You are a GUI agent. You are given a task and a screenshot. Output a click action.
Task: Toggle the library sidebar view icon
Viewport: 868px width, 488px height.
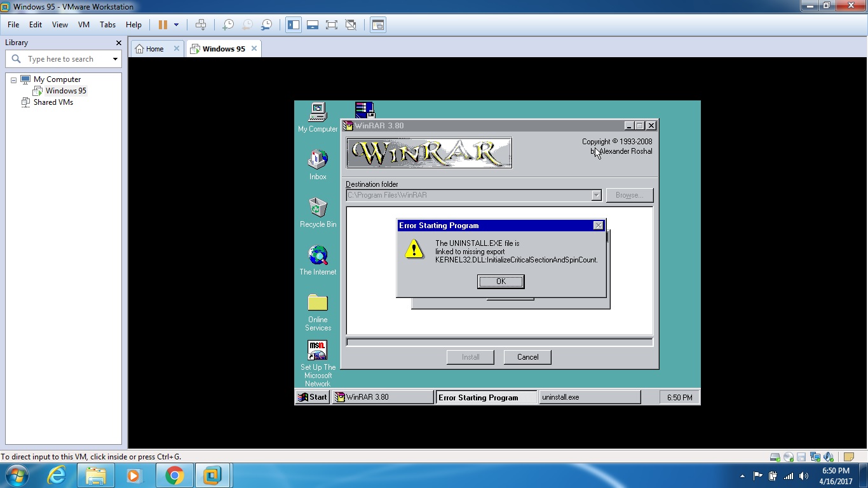point(294,25)
